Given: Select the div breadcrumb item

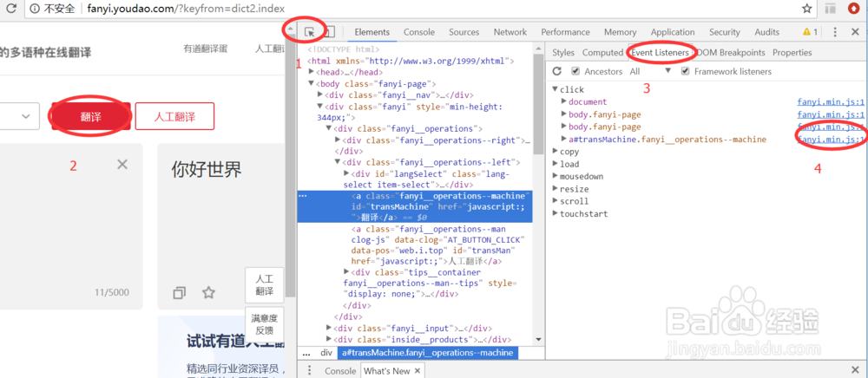Looking at the screenshot, I should [326, 353].
